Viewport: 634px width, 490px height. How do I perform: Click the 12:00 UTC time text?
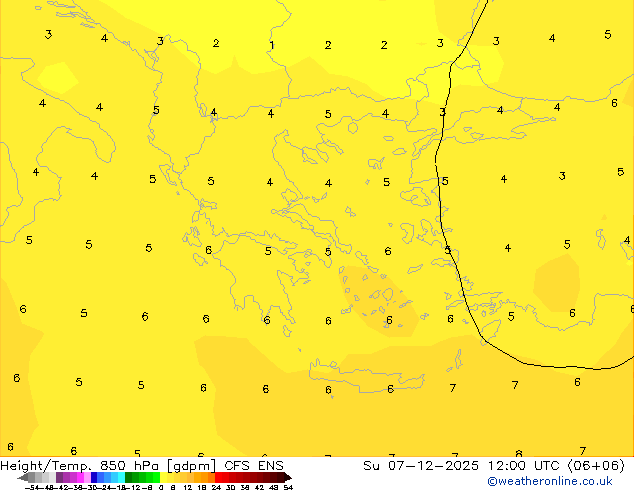click(510, 465)
